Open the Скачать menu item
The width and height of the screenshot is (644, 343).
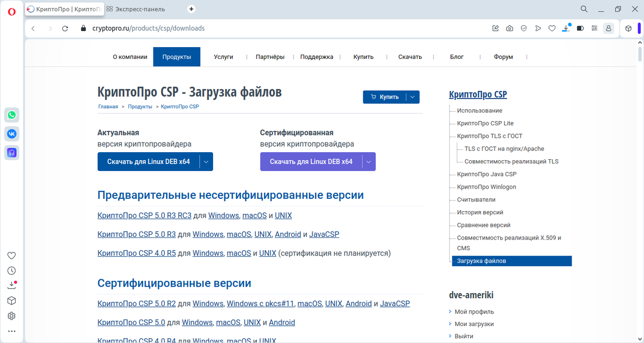pyautogui.click(x=410, y=57)
